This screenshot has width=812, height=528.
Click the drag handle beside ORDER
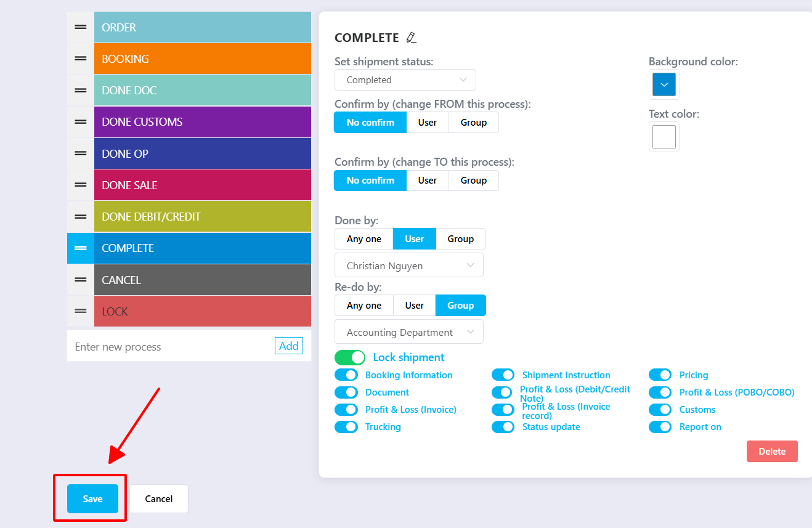coord(81,27)
